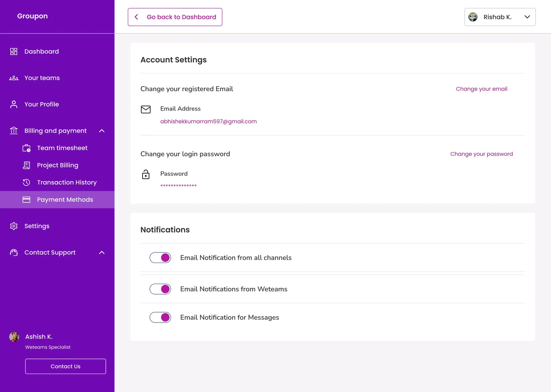Click the Billing and payment bank icon
551x392 pixels.
tap(14, 131)
